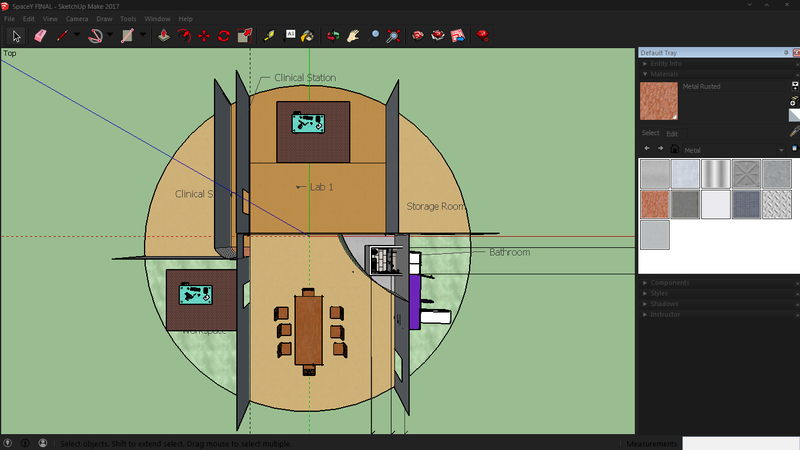Click the Zoom Extents tool
The image size is (800, 450).
(395, 35)
